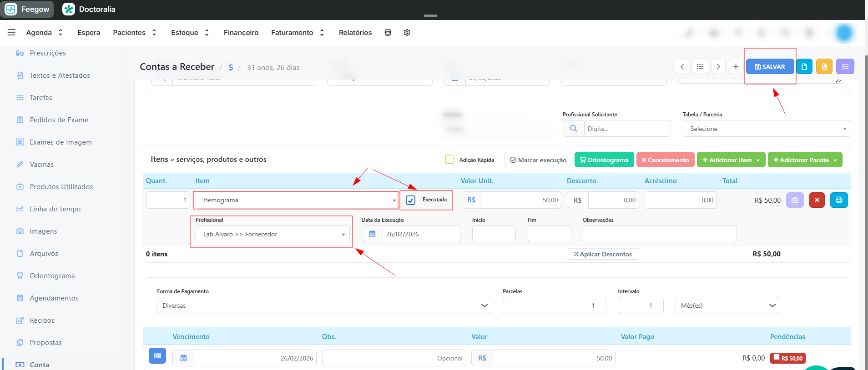The image size is (868, 370).
Task: Open the Tabela / Parceria Selecione dropdown
Action: [x=767, y=129]
